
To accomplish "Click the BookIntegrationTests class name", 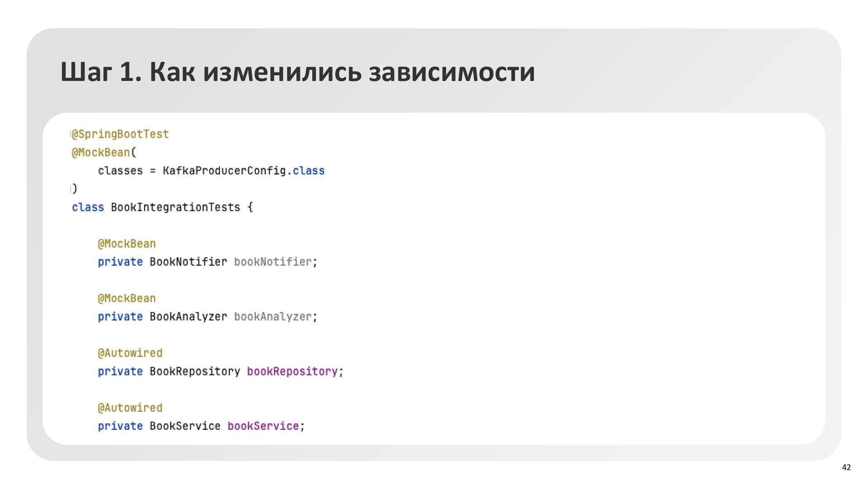I will [175, 207].
